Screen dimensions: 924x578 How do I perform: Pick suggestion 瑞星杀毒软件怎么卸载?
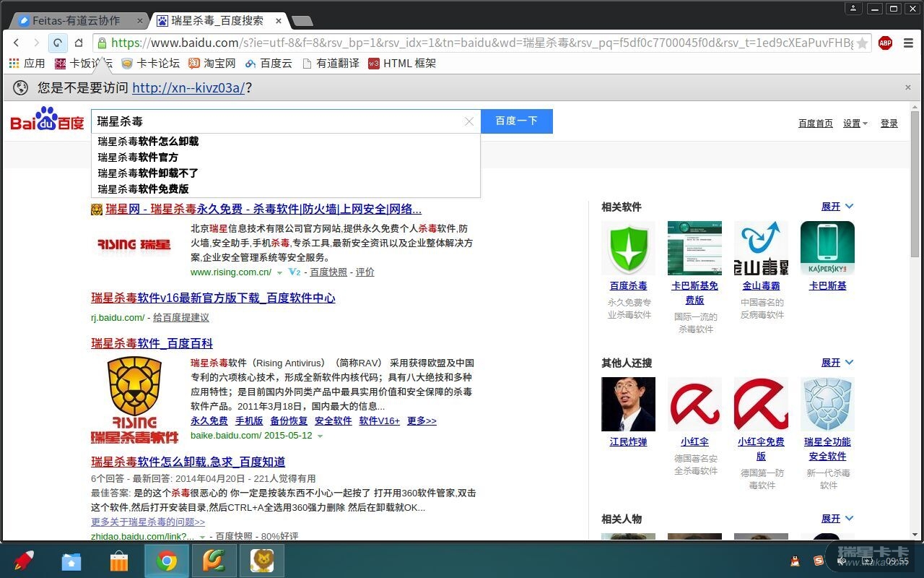click(286, 142)
